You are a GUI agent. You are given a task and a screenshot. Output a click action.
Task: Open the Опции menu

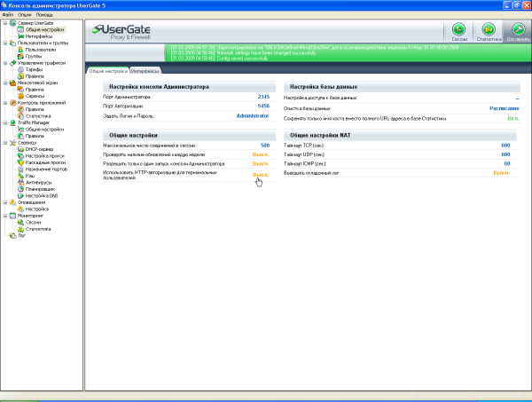(25, 14)
